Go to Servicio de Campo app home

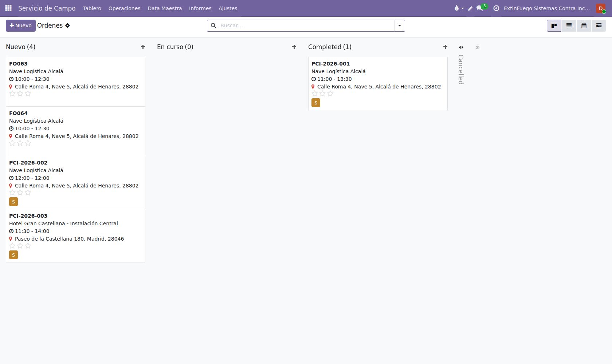[47, 8]
